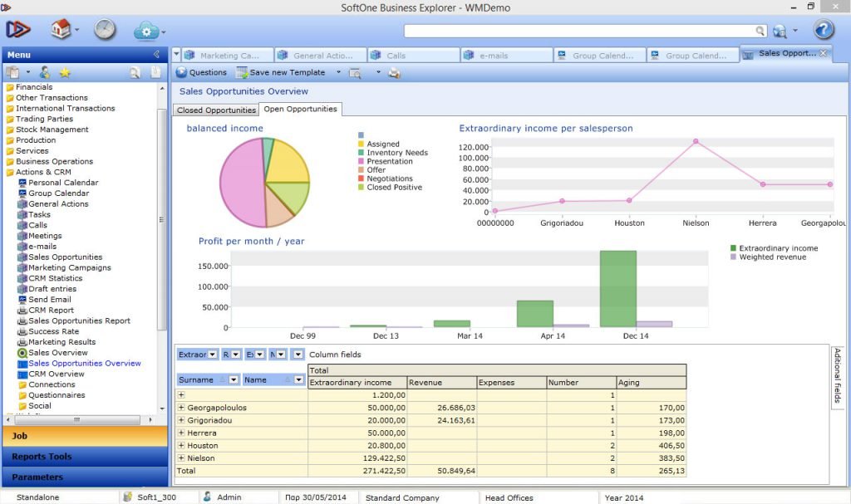Viewport: 851px width, 504px height.
Task: Click the Menu panel horizontal scrollbar
Action: point(76,419)
